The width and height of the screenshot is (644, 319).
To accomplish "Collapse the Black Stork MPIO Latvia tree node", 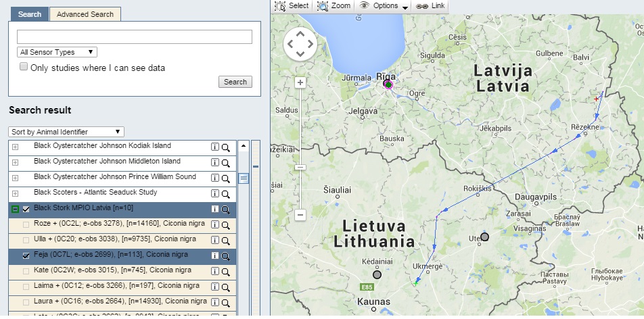I will (x=15, y=210).
